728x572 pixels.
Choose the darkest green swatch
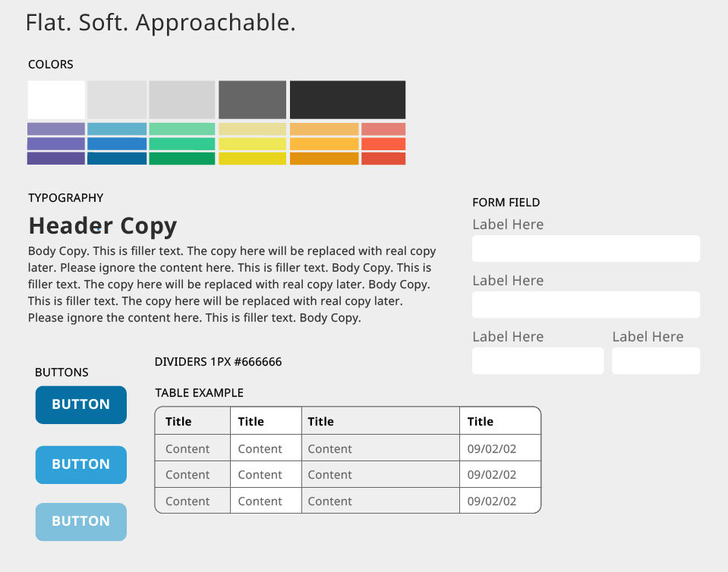181,159
